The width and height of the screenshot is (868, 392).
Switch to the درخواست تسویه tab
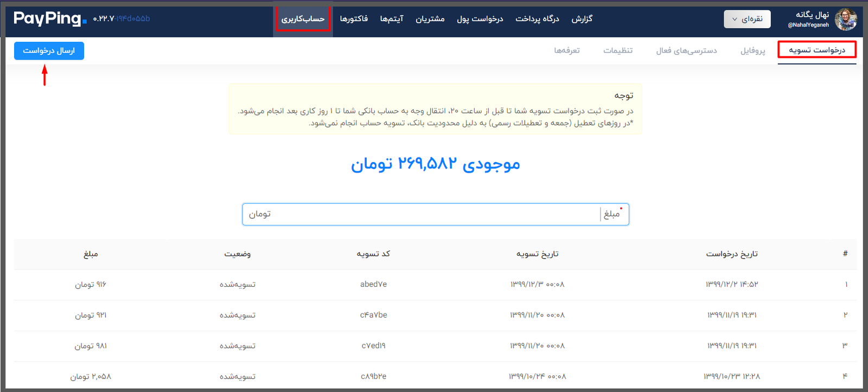pos(817,50)
